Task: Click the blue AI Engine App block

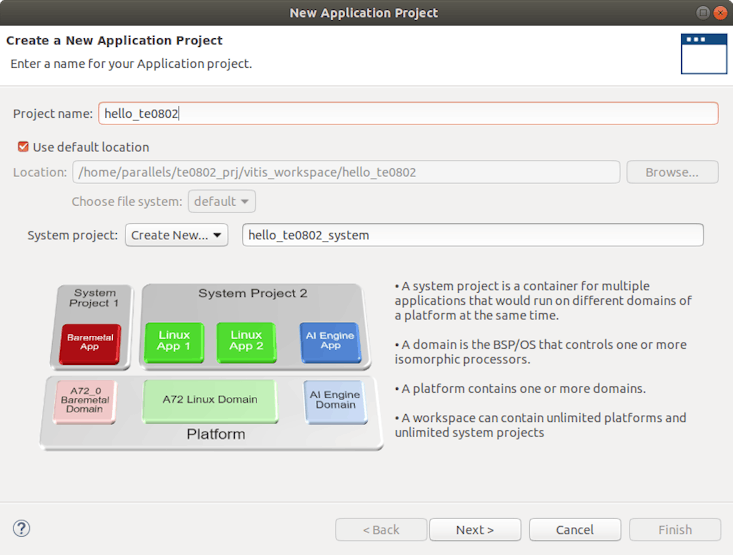Action: coord(329,341)
